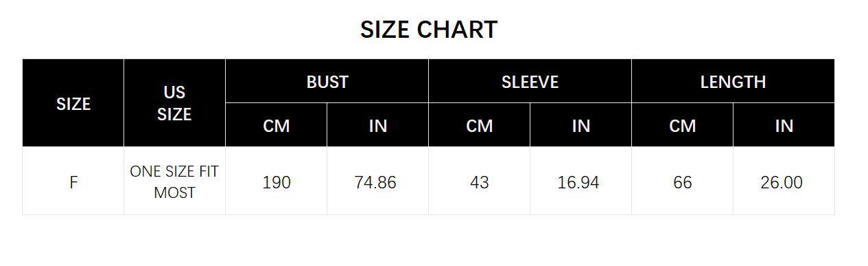The height and width of the screenshot is (266, 868).
Task: Select the IN subheader under LENGTH
Action: point(784,125)
